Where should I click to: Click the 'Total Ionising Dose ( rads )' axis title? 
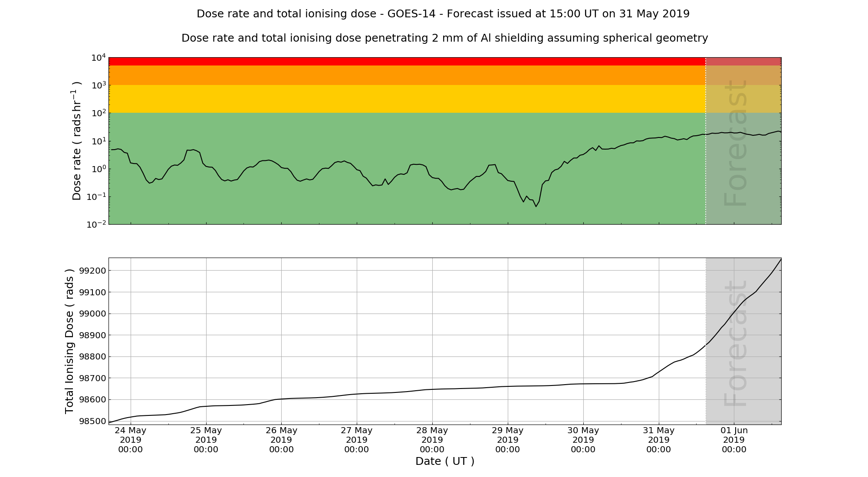coord(69,341)
